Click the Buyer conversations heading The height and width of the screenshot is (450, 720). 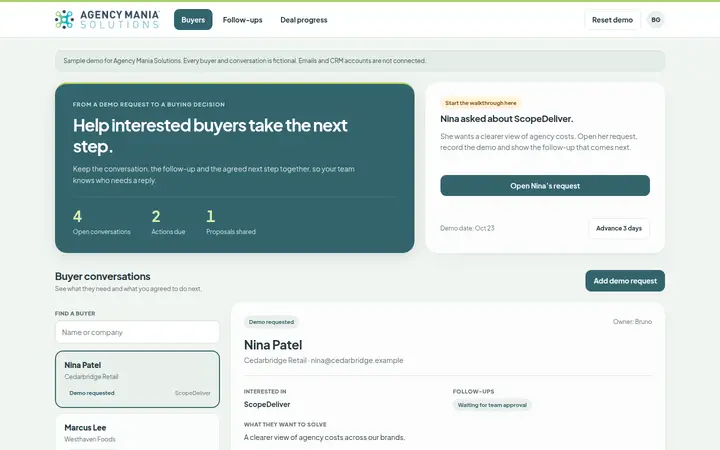pos(102,276)
